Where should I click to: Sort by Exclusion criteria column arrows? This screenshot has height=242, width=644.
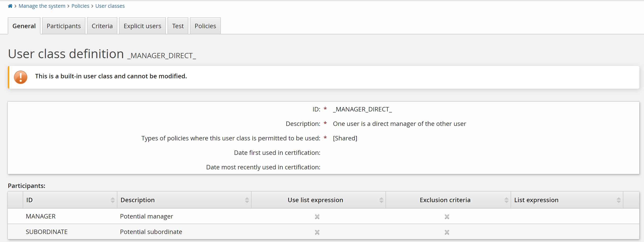point(506,200)
